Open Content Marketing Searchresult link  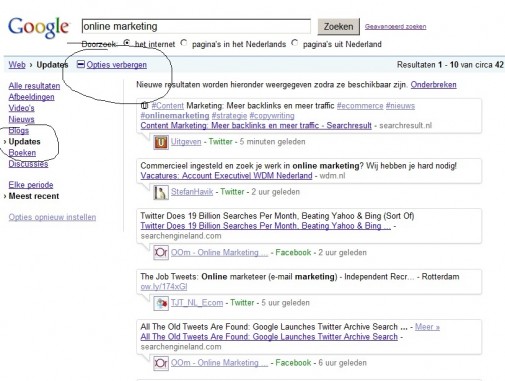pyautogui.click(x=256, y=126)
